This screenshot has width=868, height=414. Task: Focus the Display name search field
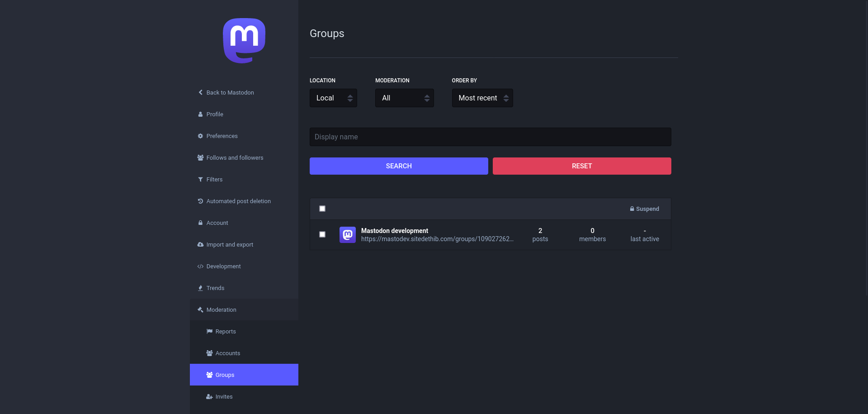(490, 137)
